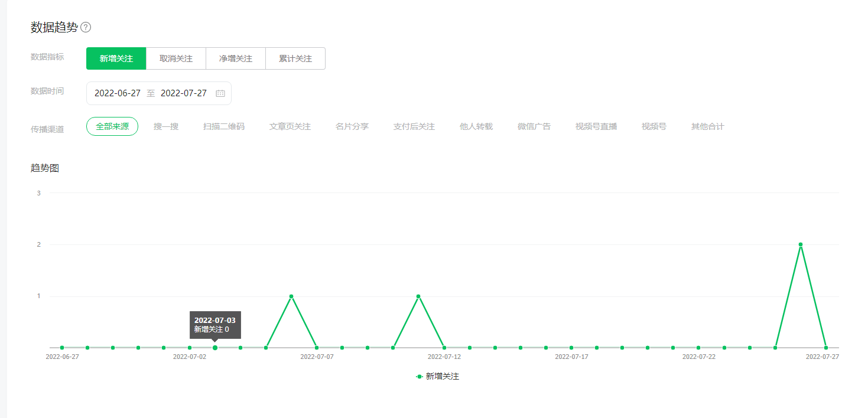Switch to the 净增关注 tab
868x418 pixels.
[x=236, y=58]
